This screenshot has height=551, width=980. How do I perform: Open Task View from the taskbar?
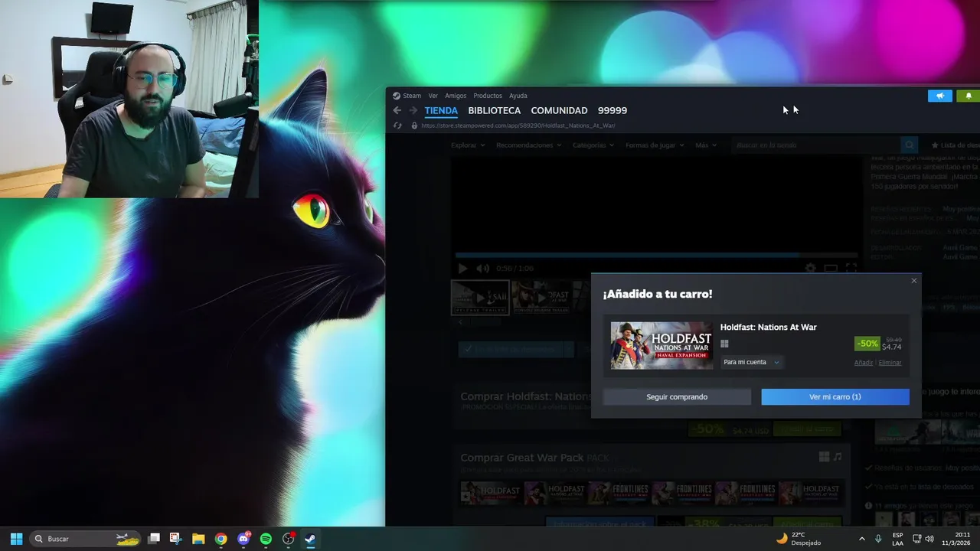pyautogui.click(x=154, y=539)
